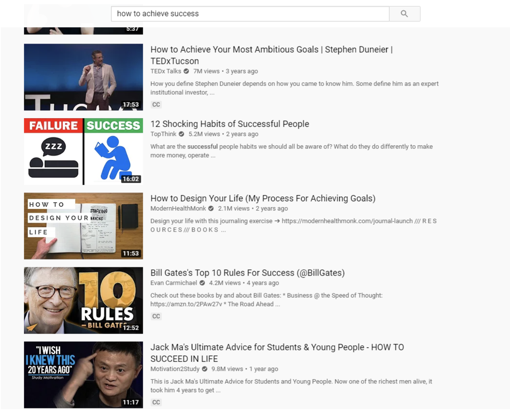Click description starting Design your life with this journaling
The image size is (510, 420).
294,225
